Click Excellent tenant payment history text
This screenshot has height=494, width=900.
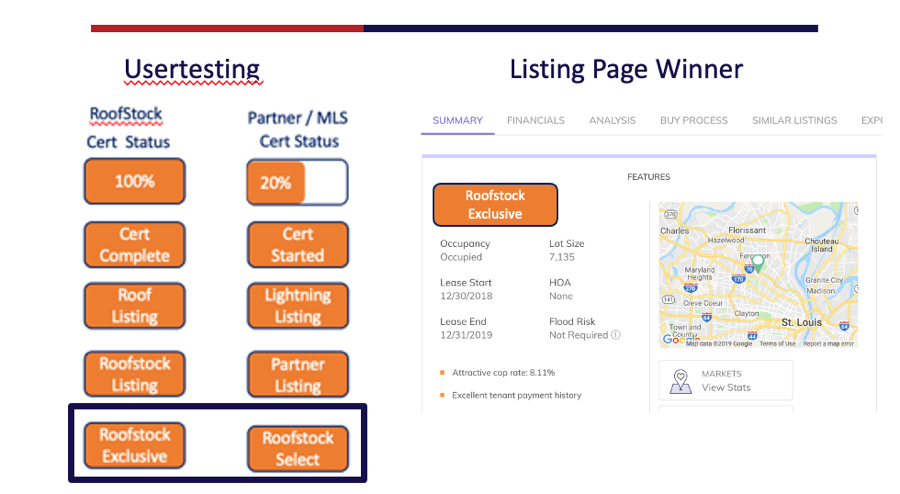(x=517, y=395)
